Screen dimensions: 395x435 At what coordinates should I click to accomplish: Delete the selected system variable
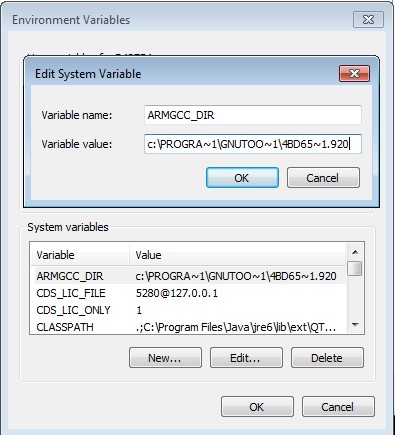327,358
